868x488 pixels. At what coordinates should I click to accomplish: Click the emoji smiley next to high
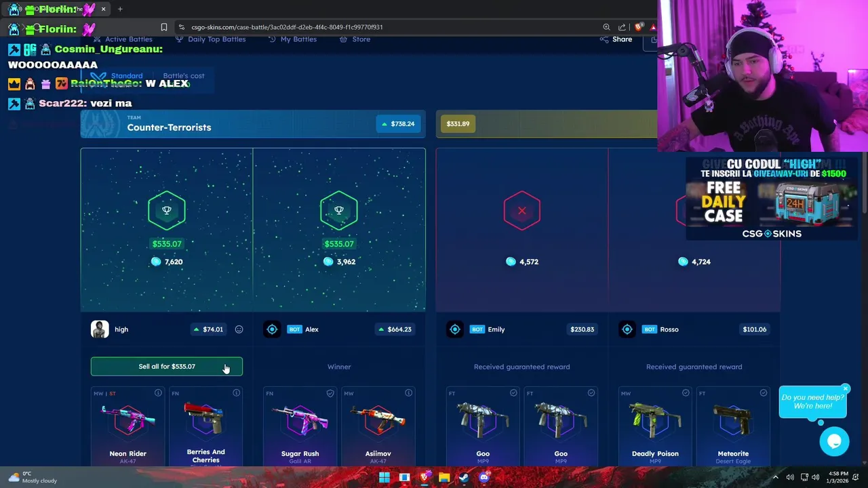[x=239, y=329]
